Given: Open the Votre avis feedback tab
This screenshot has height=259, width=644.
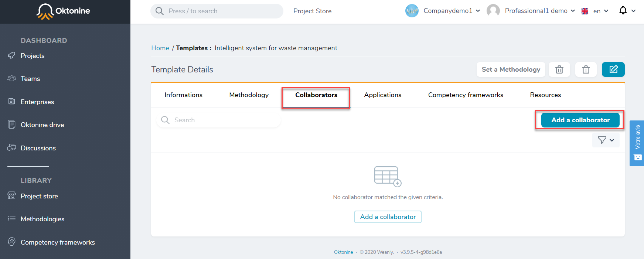Looking at the screenshot, I should 637,143.
